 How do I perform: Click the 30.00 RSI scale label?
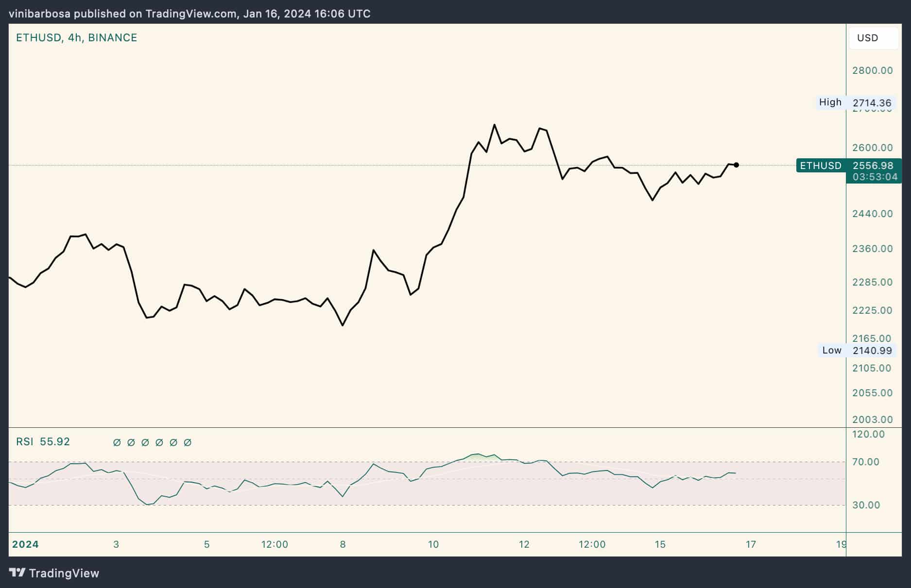coord(866,505)
